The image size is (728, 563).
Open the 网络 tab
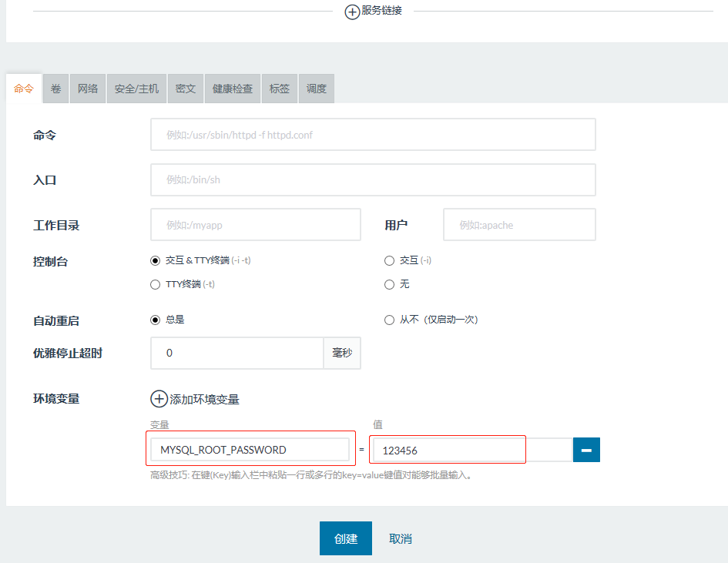pyautogui.click(x=88, y=89)
